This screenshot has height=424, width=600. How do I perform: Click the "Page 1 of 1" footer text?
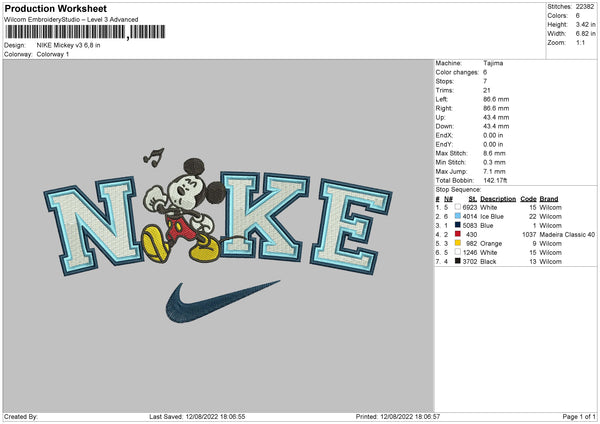coord(579,417)
